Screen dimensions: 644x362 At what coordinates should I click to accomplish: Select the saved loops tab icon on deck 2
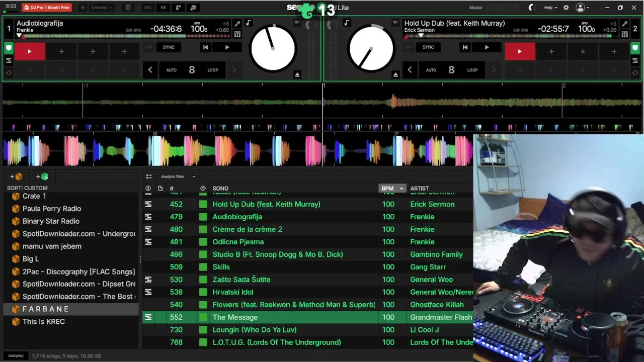(635, 60)
